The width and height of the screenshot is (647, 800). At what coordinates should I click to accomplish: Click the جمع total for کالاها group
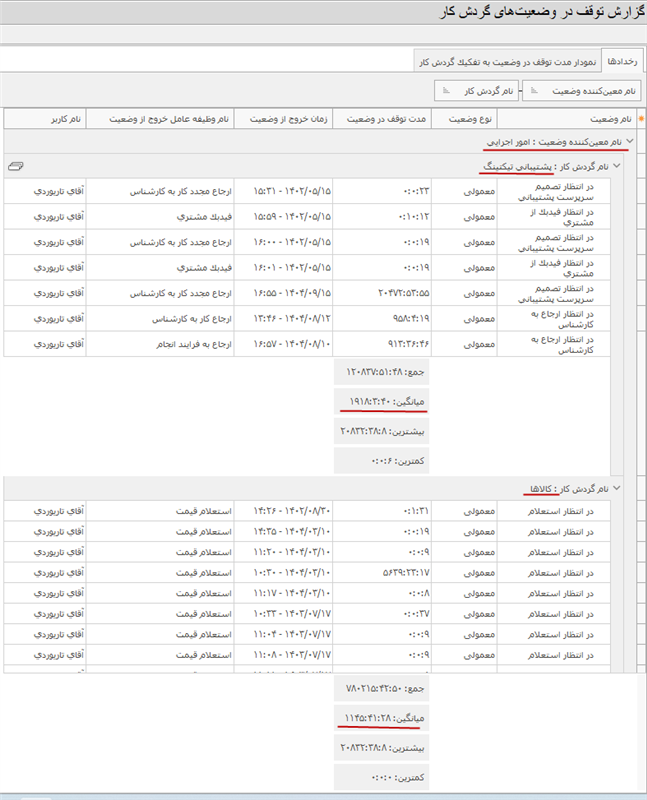tap(382, 691)
